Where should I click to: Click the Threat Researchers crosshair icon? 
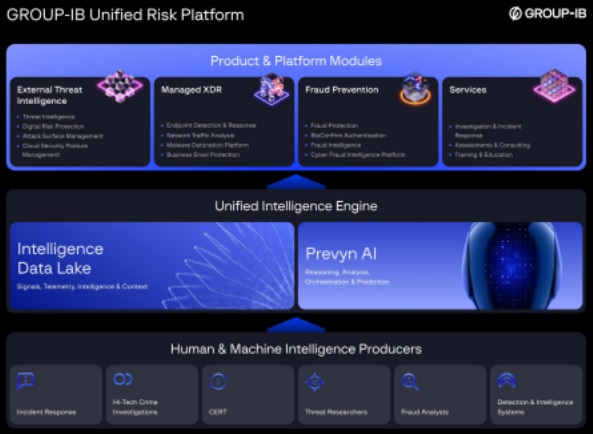(315, 382)
